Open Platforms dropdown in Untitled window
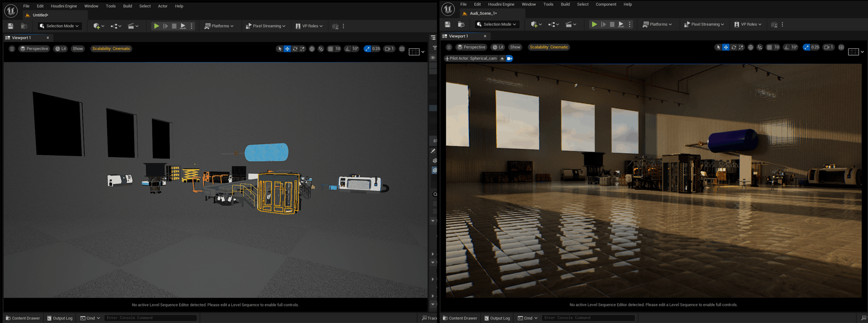868x323 pixels. click(219, 26)
